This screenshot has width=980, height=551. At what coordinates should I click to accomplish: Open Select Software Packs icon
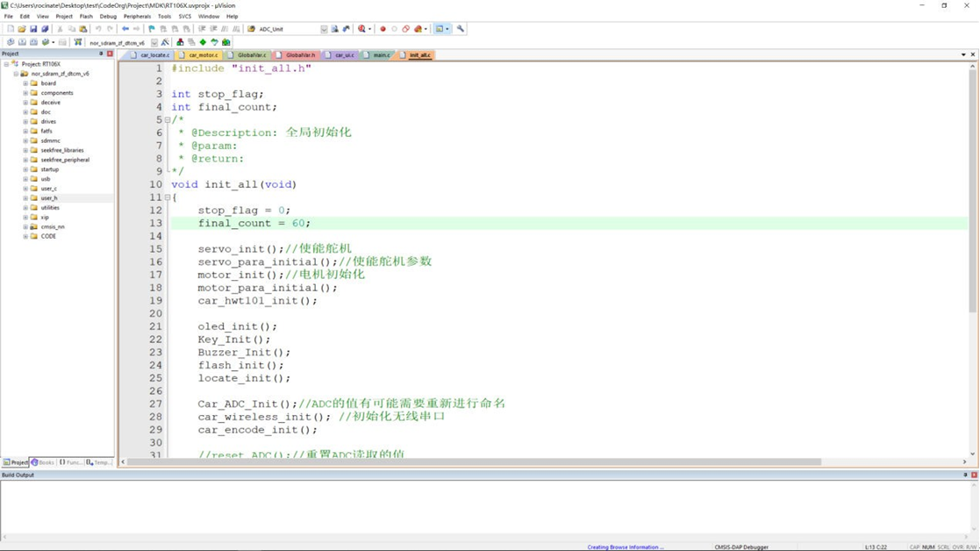[x=214, y=42]
